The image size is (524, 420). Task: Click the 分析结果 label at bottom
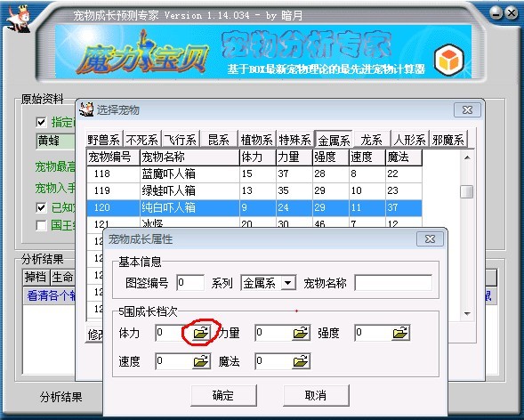[61, 397]
